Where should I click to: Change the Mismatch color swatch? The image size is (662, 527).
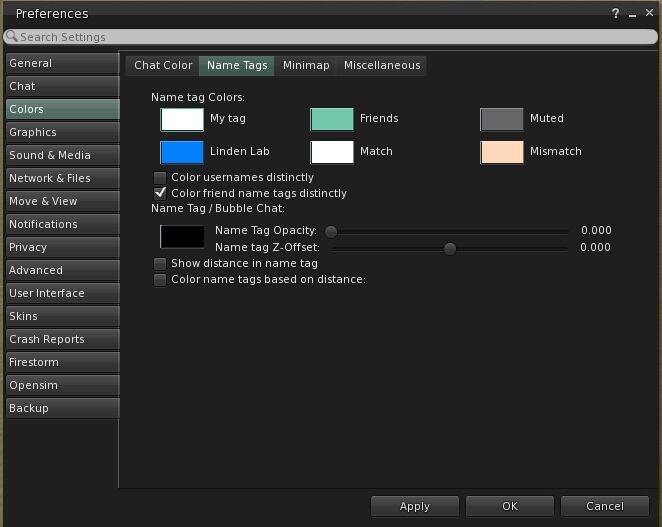[502, 152]
